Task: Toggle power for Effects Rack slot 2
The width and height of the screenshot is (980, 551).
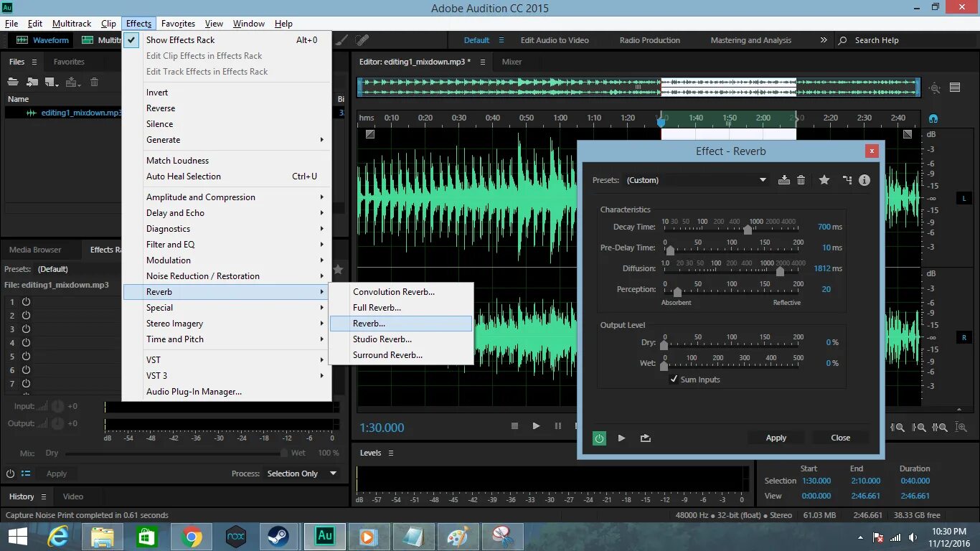Action: [27, 315]
